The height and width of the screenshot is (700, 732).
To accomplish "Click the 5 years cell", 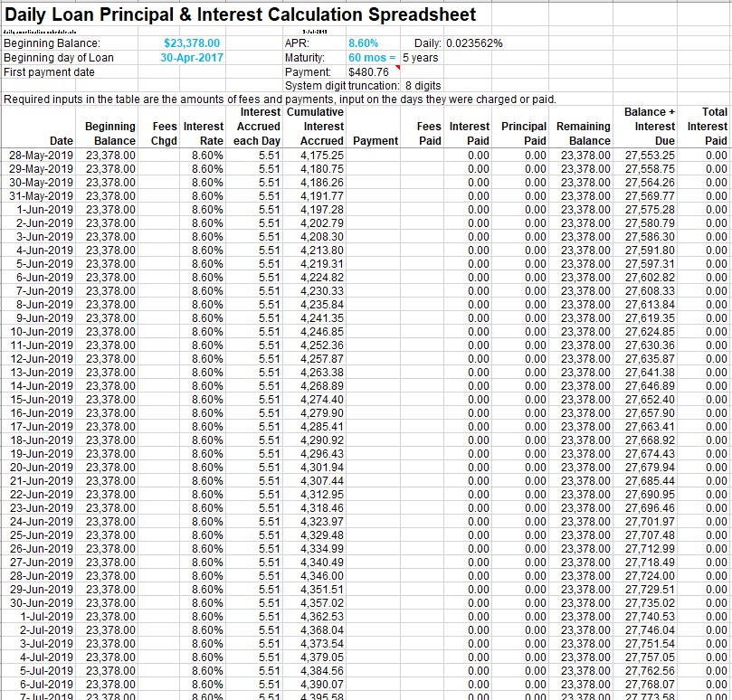I will (x=420, y=58).
